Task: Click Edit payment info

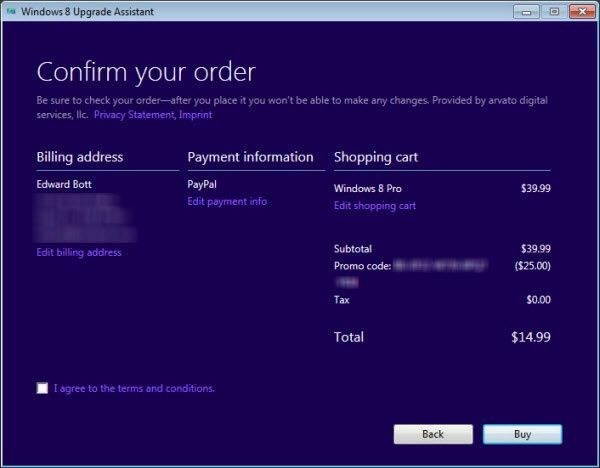Action: tap(227, 201)
